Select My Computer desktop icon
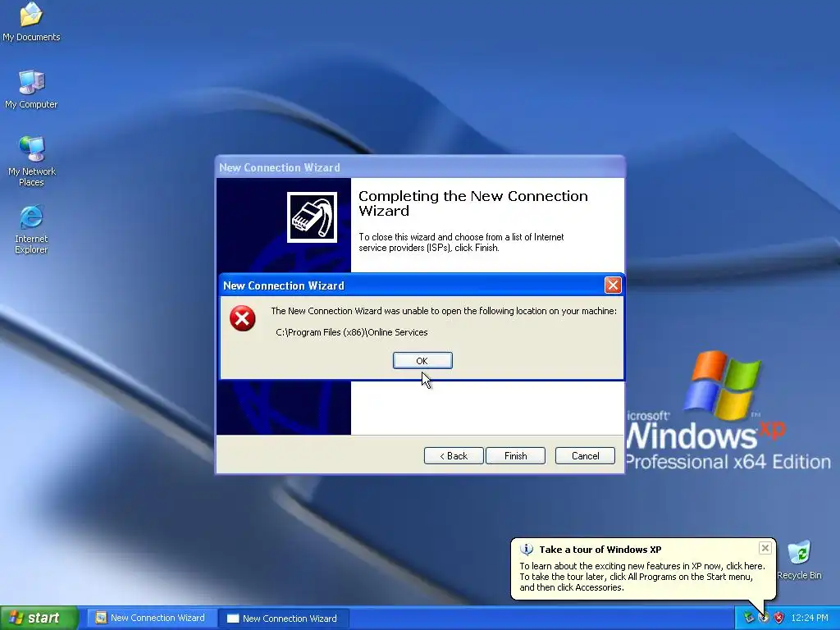This screenshot has height=630, width=840. click(x=31, y=89)
